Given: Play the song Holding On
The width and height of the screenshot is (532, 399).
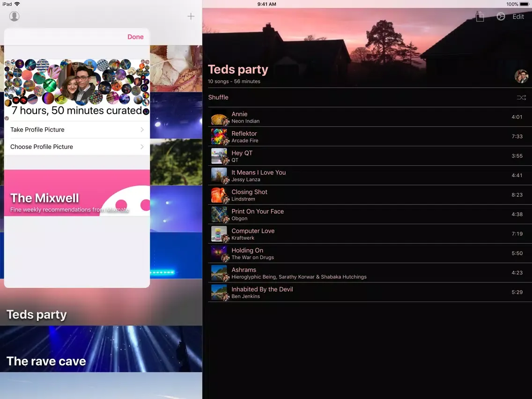Looking at the screenshot, I should pos(370,253).
